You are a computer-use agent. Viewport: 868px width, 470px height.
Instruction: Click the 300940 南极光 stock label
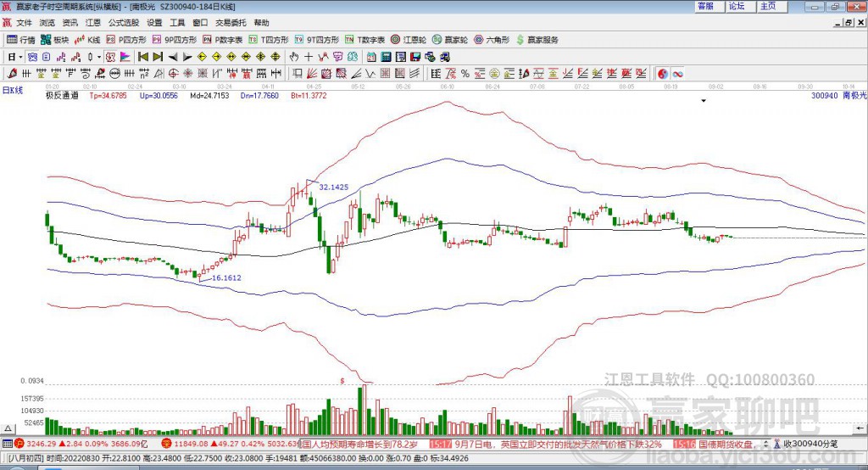838,95
